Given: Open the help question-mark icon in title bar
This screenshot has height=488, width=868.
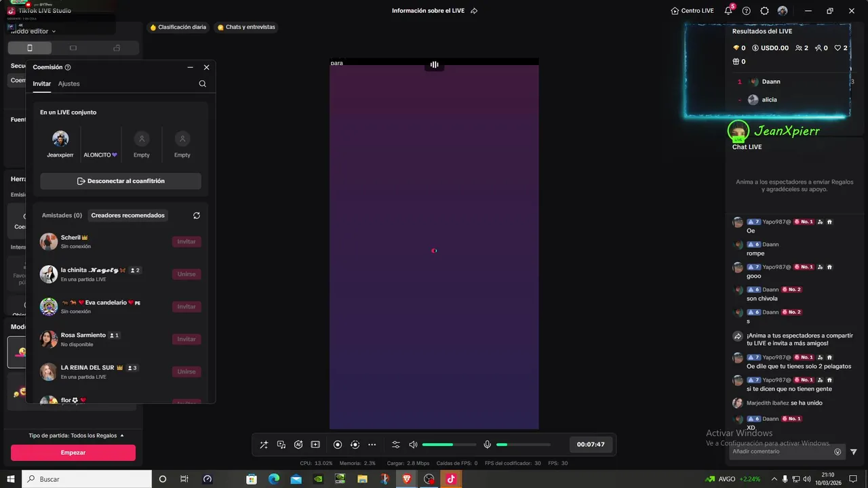Looking at the screenshot, I should pos(747,11).
